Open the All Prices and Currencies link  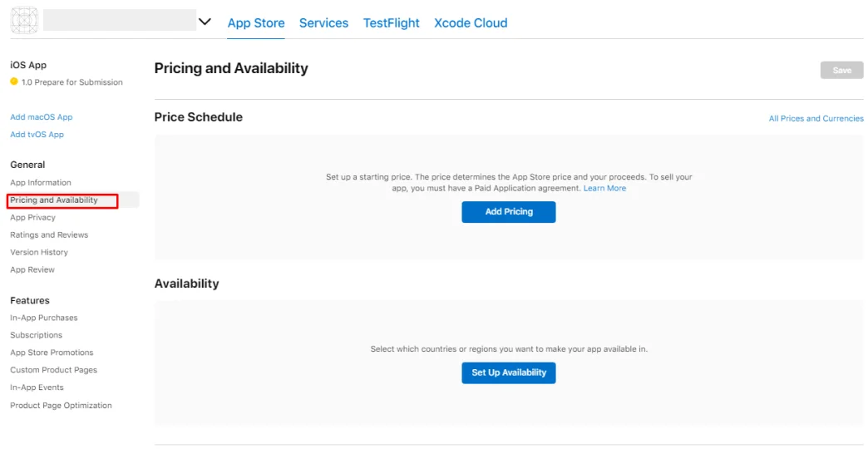pyautogui.click(x=816, y=118)
